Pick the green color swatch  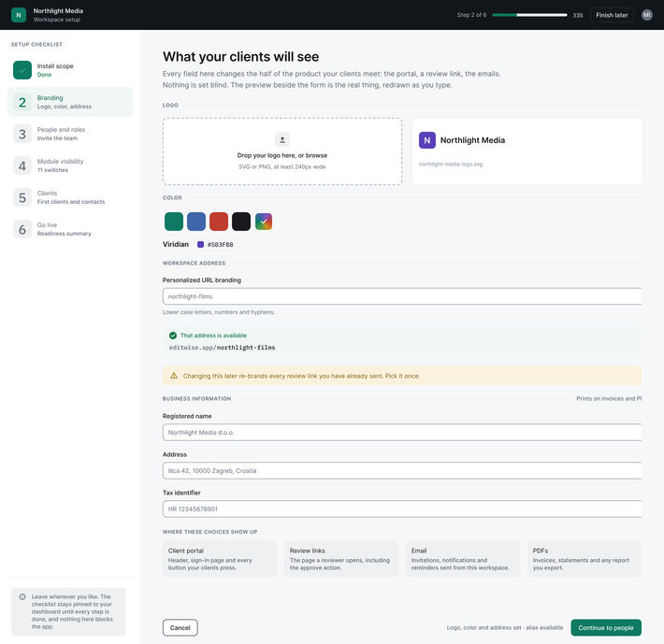(x=174, y=222)
